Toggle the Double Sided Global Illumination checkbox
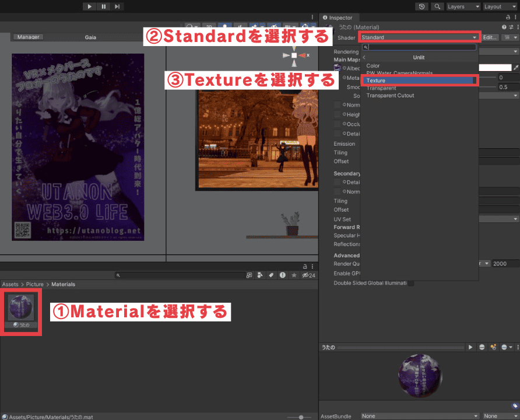The image size is (520, 420). click(410, 283)
